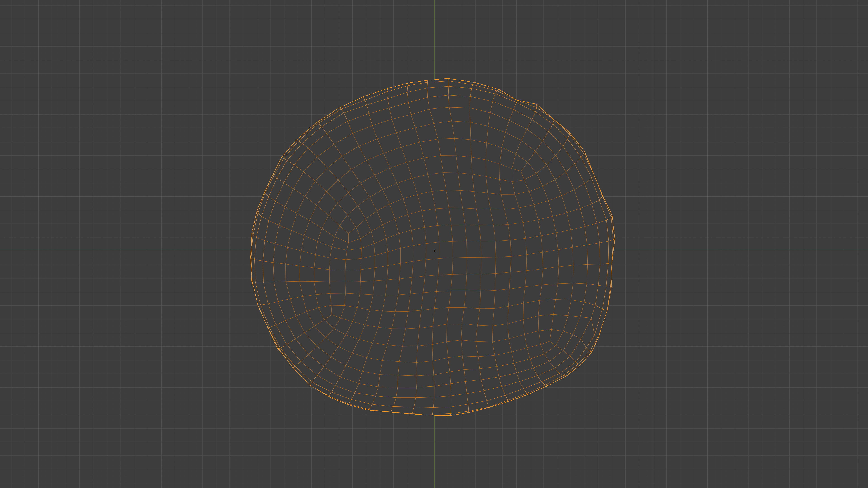Click the red X-axis line right of mesh

coord(741,251)
